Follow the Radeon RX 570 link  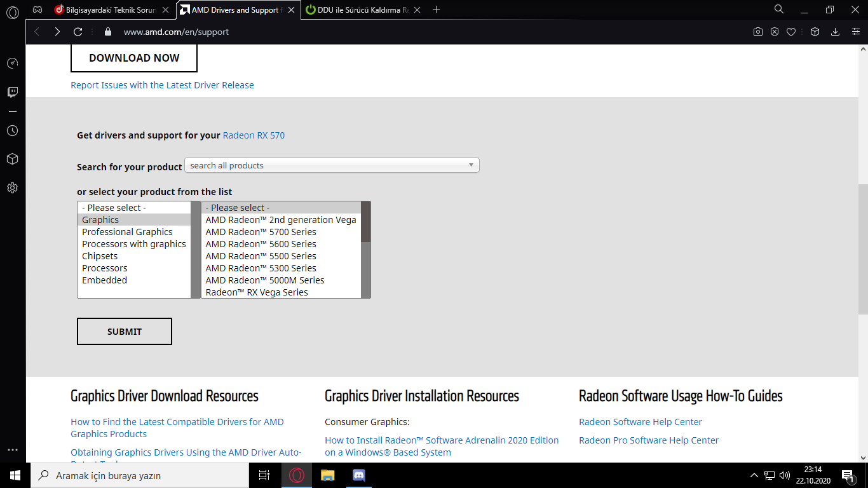(x=254, y=135)
